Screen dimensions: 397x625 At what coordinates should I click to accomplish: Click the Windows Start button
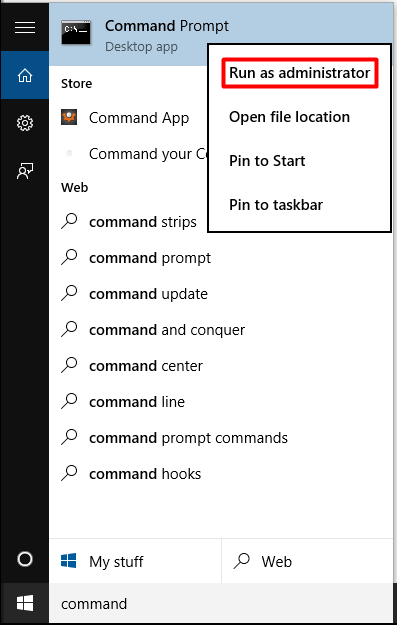(x=25, y=603)
